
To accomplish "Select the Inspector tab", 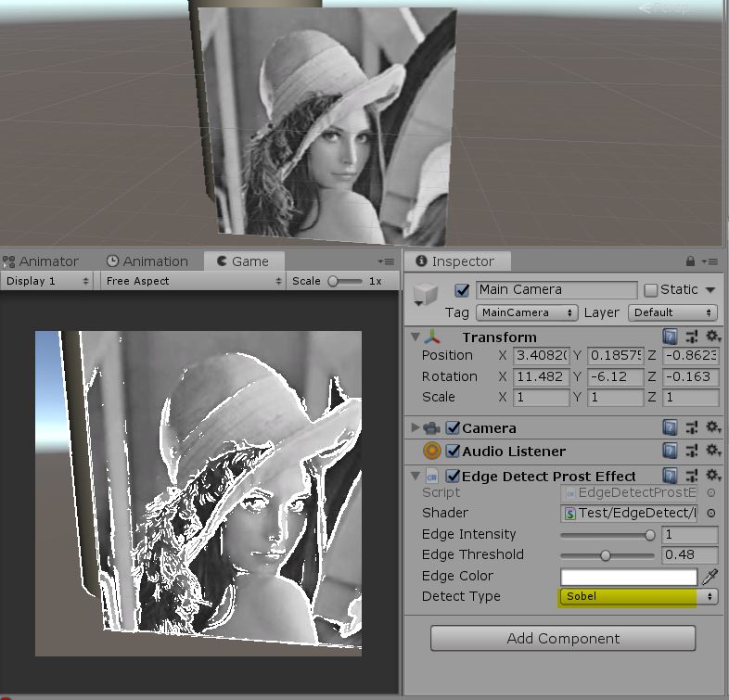I will point(457,261).
